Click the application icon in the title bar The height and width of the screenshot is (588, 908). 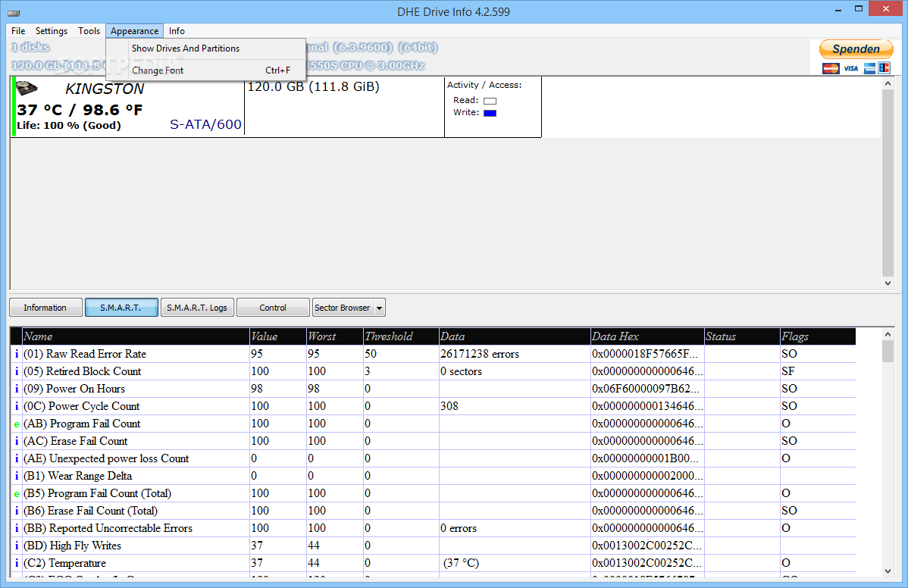coord(14,12)
